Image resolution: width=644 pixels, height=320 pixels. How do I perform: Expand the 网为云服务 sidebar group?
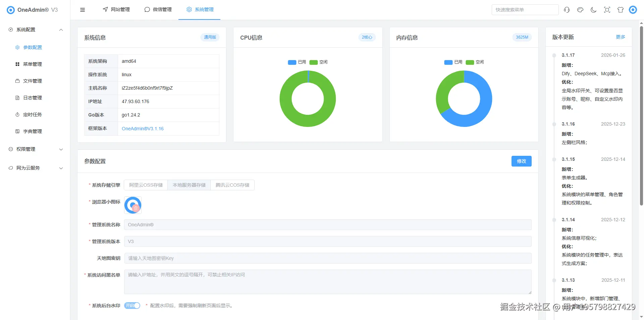coord(35,168)
